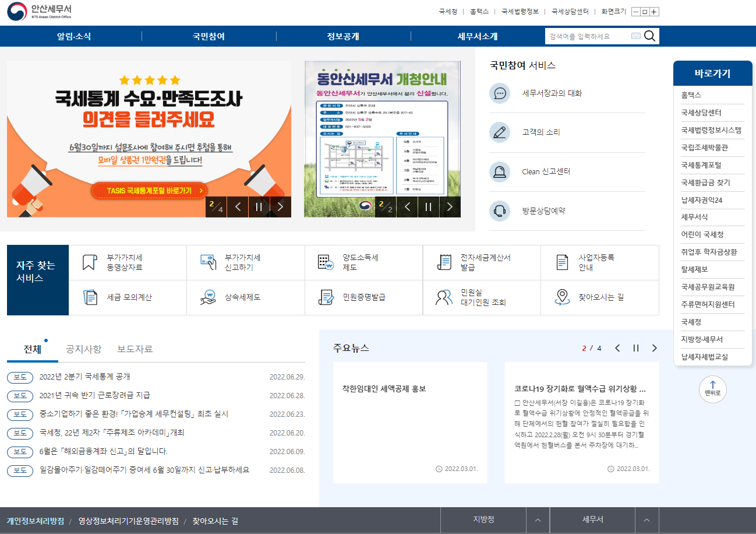Reset screen size with square button
Viewport: 756px width, 534px height.
(645, 12)
